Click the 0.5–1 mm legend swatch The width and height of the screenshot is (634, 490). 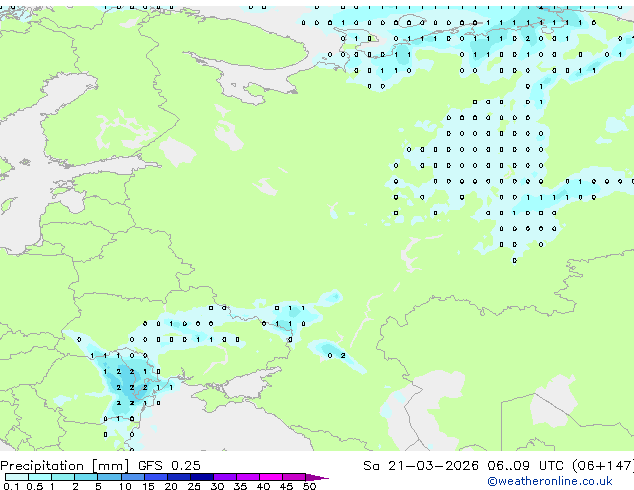click(x=40, y=477)
